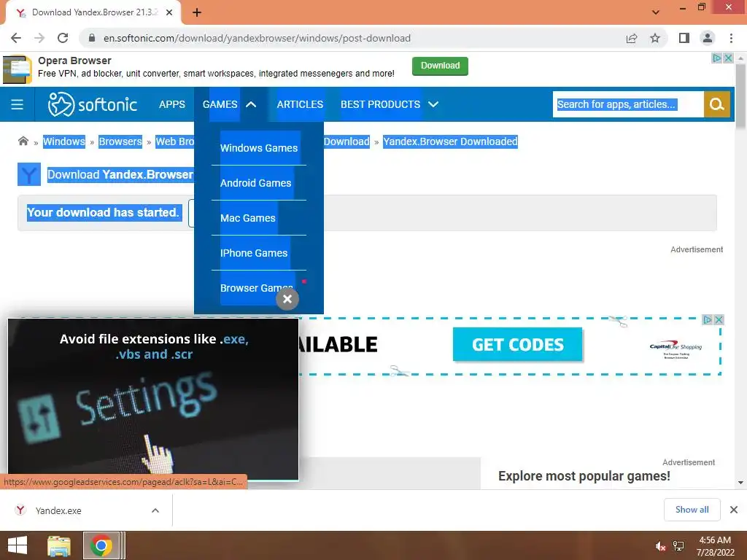Viewport: 747px width, 560px height.
Task: Reload the current page
Action: (63, 38)
